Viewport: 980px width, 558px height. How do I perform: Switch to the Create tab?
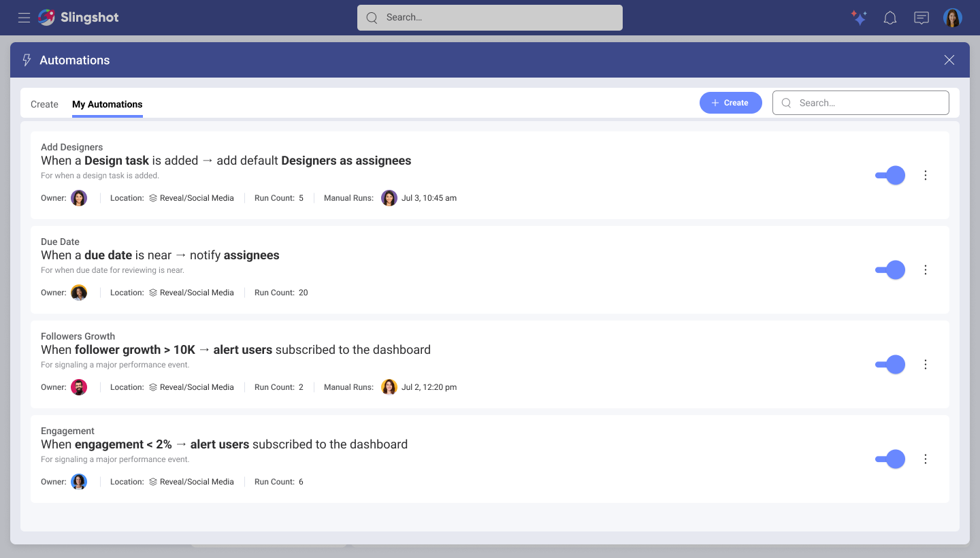(x=44, y=104)
